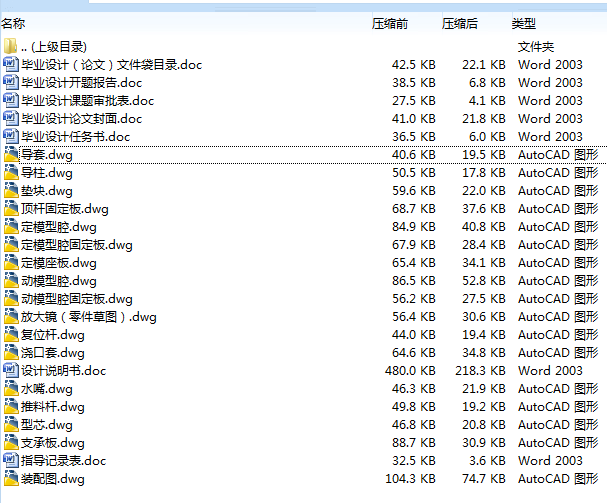Click Word icon of 设计说明书.doc
This screenshot has width=607, height=503.
[x=11, y=370]
